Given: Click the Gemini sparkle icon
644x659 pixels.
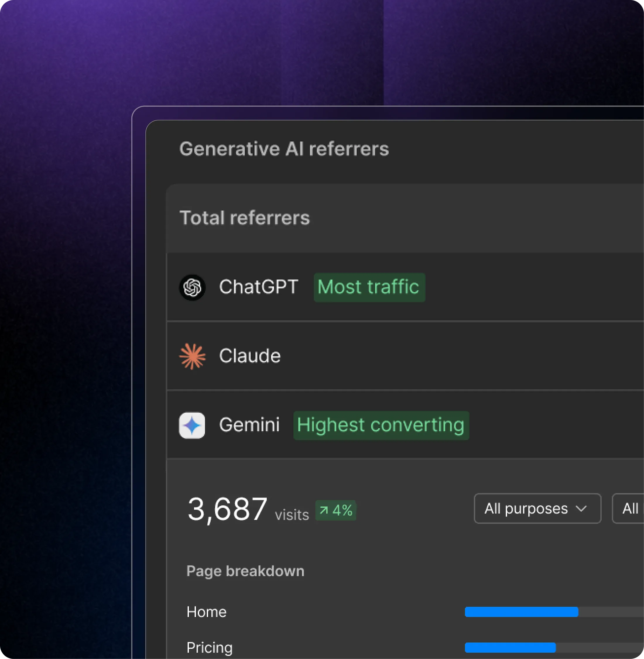Looking at the screenshot, I should click(192, 425).
